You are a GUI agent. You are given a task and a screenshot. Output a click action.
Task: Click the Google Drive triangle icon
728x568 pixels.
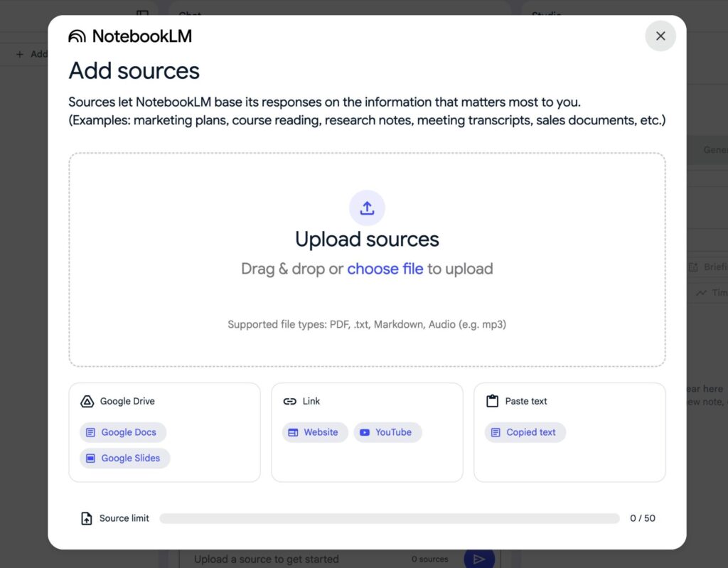tap(86, 401)
